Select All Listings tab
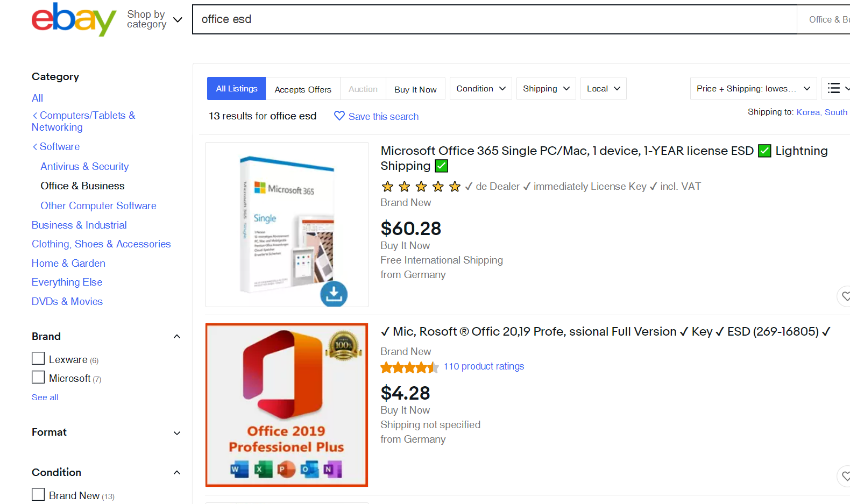The image size is (850, 504). [x=236, y=89]
